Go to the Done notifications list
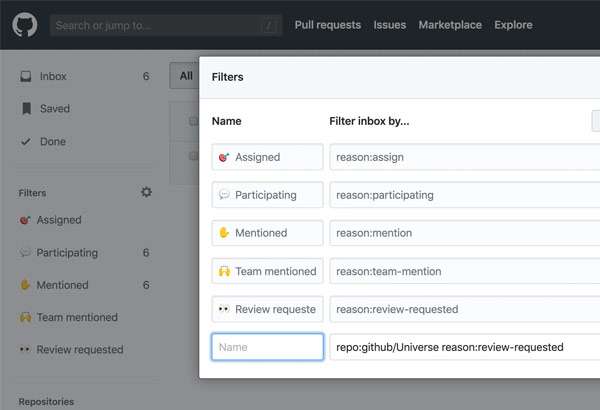Viewport: 600px width, 410px height. click(x=52, y=142)
